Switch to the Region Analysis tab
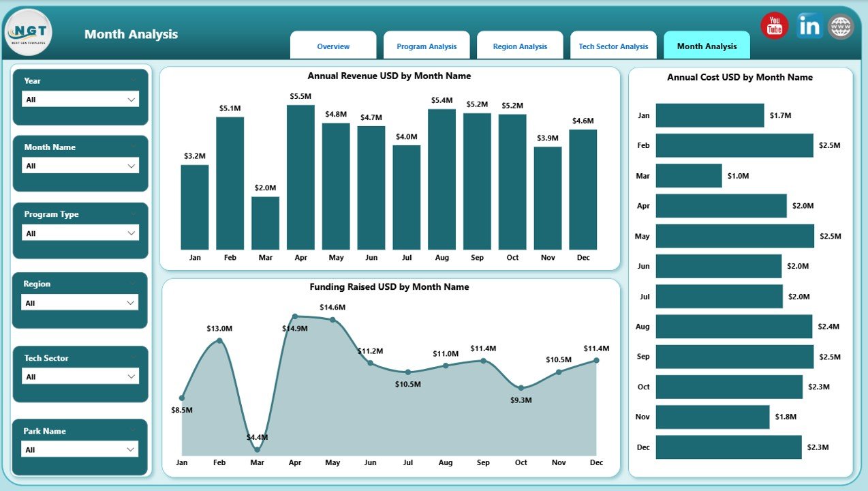868x491 pixels. [520, 45]
